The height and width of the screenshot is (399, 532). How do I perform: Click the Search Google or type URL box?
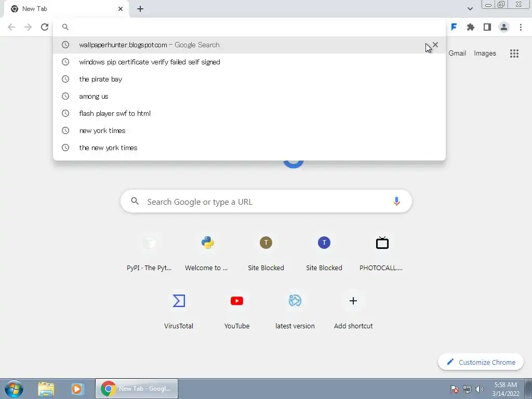click(x=266, y=202)
